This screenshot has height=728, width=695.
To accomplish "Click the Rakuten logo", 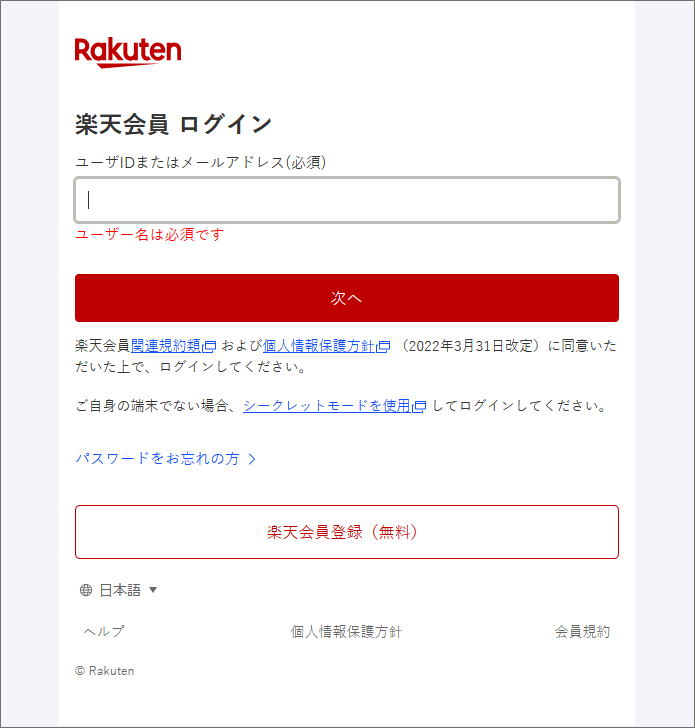I will 128,52.
